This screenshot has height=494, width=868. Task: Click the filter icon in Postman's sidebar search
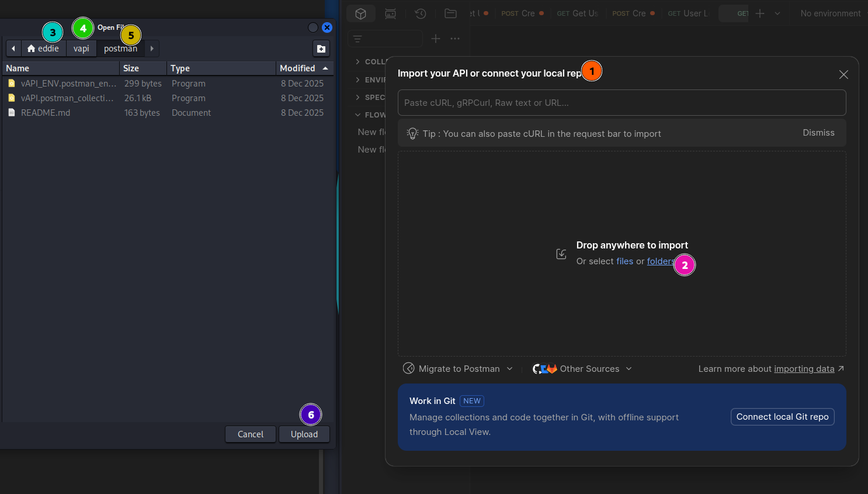[357, 39]
